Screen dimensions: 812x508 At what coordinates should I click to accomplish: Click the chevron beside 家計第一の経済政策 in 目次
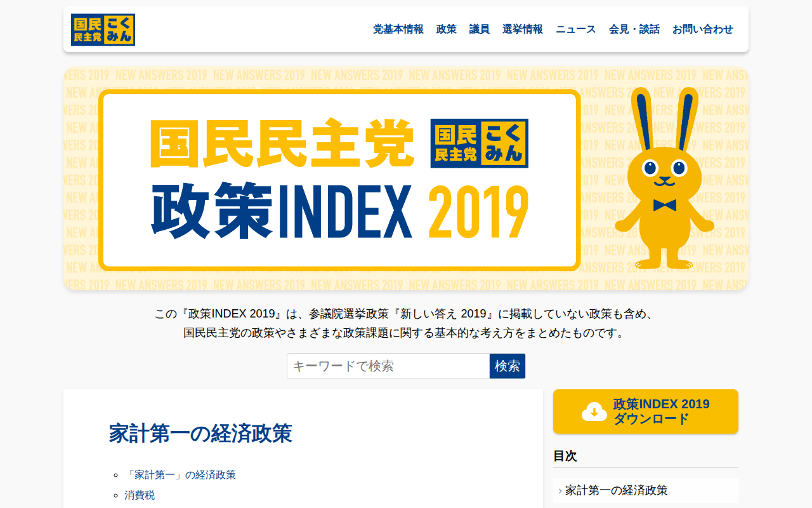[560, 491]
